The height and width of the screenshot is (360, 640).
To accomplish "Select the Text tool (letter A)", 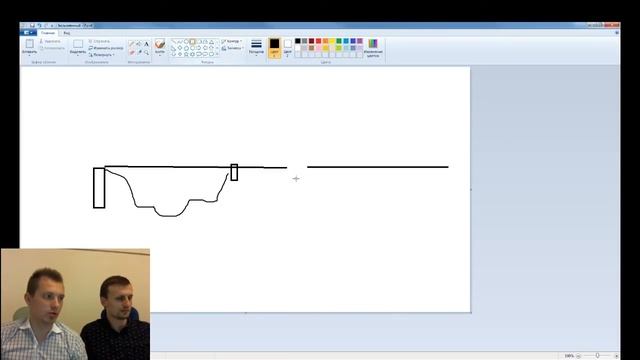I will click(146, 44).
